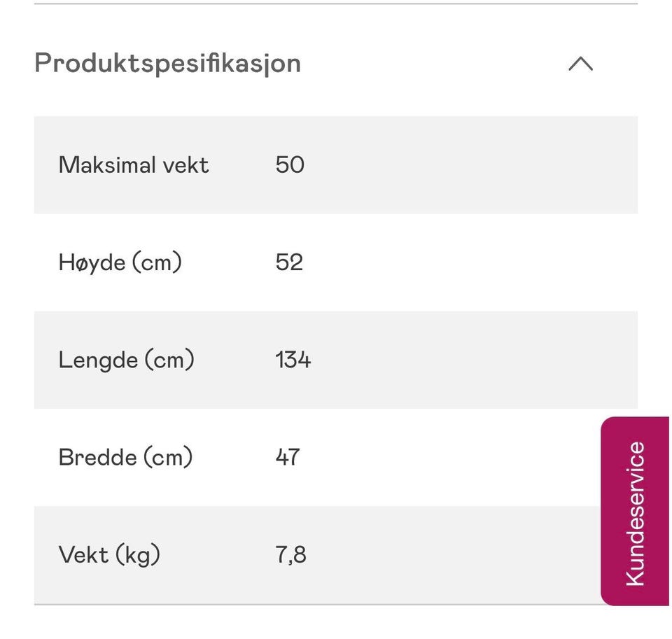Collapse the Produktspesifikasjon section with chevron
Screen dimensions: 672x639
[x=581, y=64]
